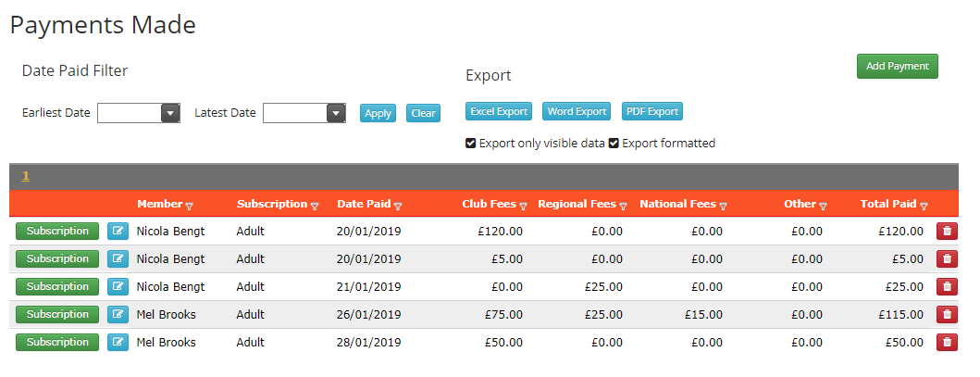Open the Date Paid column filter icon
The height and width of the screenshot is (377, 980).
398,206
